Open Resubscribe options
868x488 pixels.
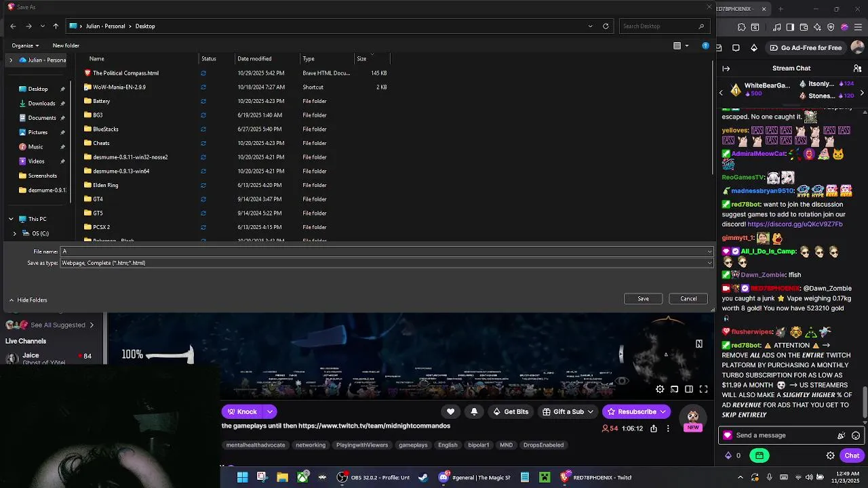coord(636,411)
